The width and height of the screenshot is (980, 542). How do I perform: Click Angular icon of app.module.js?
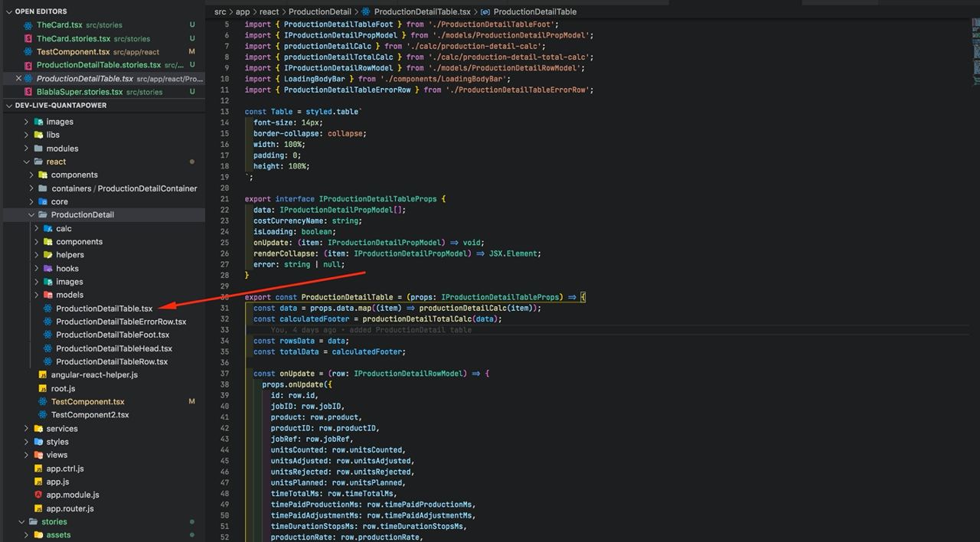(38, 495)
